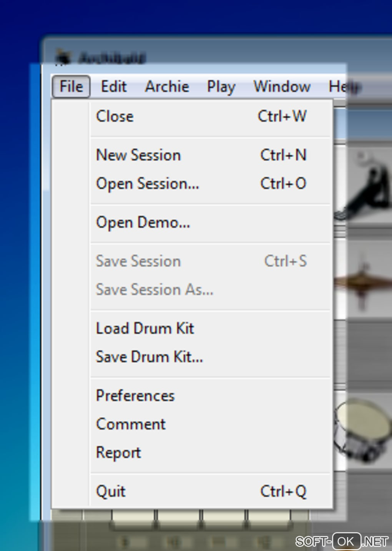Viewport: 392px width, 551px height.
Task: Start a New Session
Action: tap(138, 155)
